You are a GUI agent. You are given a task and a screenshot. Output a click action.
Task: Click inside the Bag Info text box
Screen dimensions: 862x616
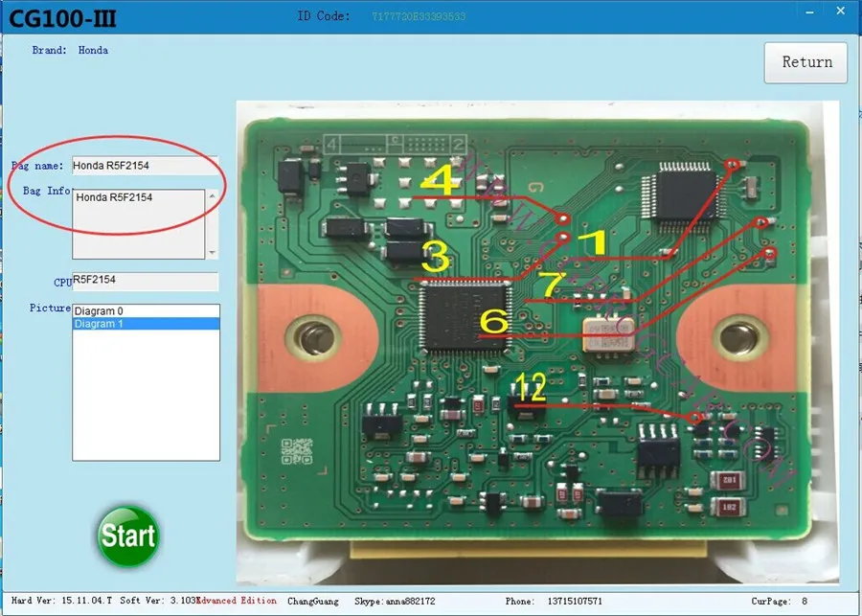139,224
